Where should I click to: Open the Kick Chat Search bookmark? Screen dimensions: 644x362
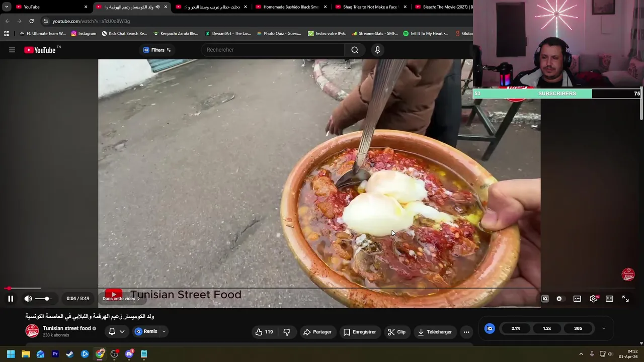tap(124, 34)
